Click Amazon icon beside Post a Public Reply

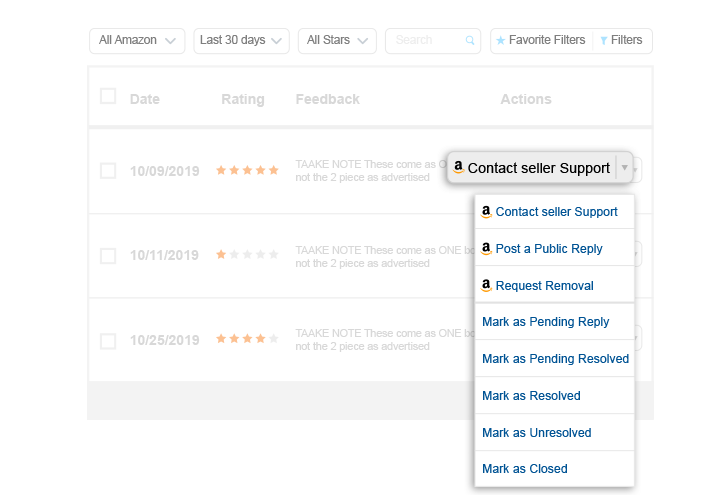tap(486, 248)
